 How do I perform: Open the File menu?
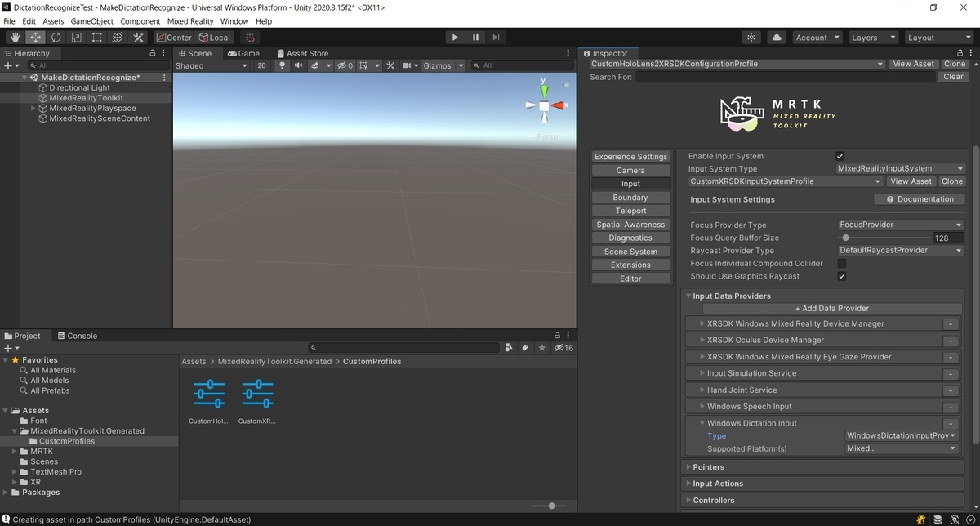pos(10,21)
